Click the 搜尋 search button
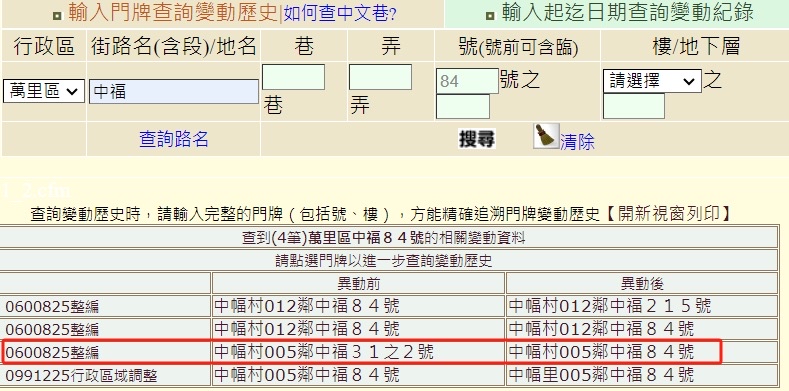Viewport: 789px width, 391px height. click(477, 139)
